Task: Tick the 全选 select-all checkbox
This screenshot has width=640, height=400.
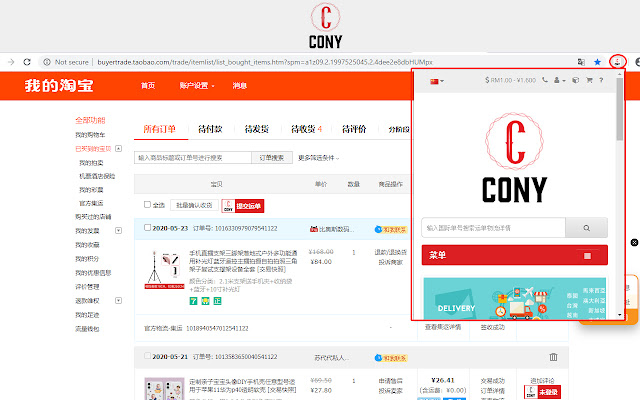Action: 147,204
